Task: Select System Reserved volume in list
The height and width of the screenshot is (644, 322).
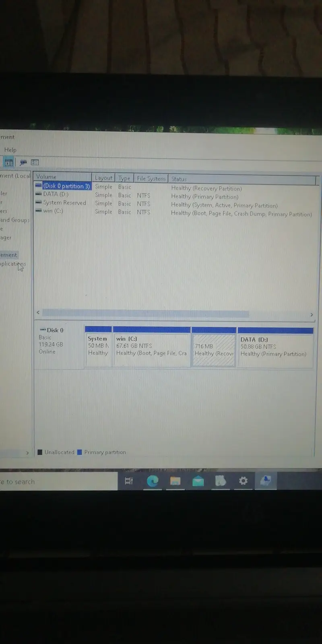Action: 64,203
